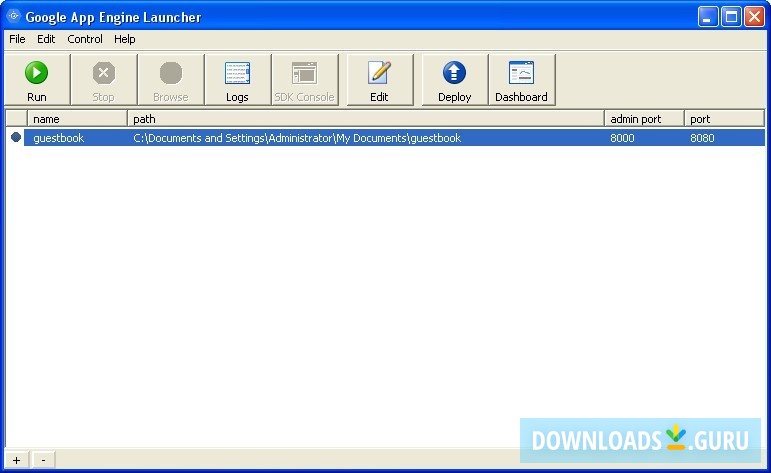This screenshot has height=473, width=771.
Task: Click the greyed-out Browse toolbar button
Action: 171,80
